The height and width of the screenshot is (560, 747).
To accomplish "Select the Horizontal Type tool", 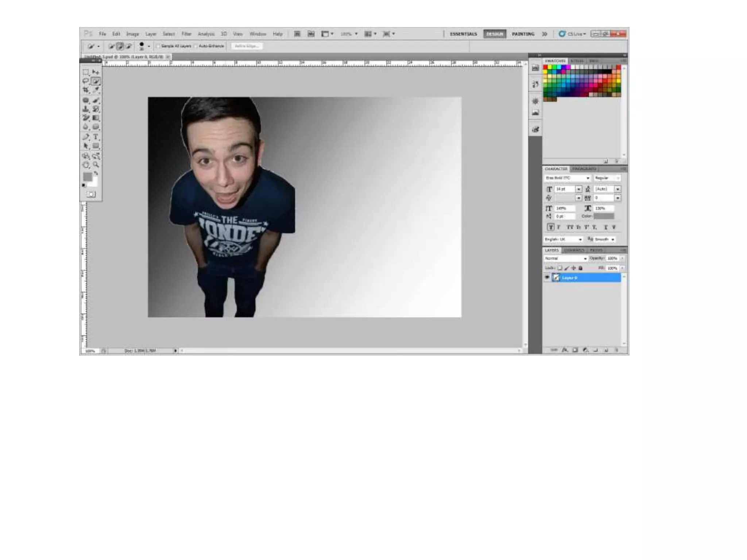I will tap(96, 137).
